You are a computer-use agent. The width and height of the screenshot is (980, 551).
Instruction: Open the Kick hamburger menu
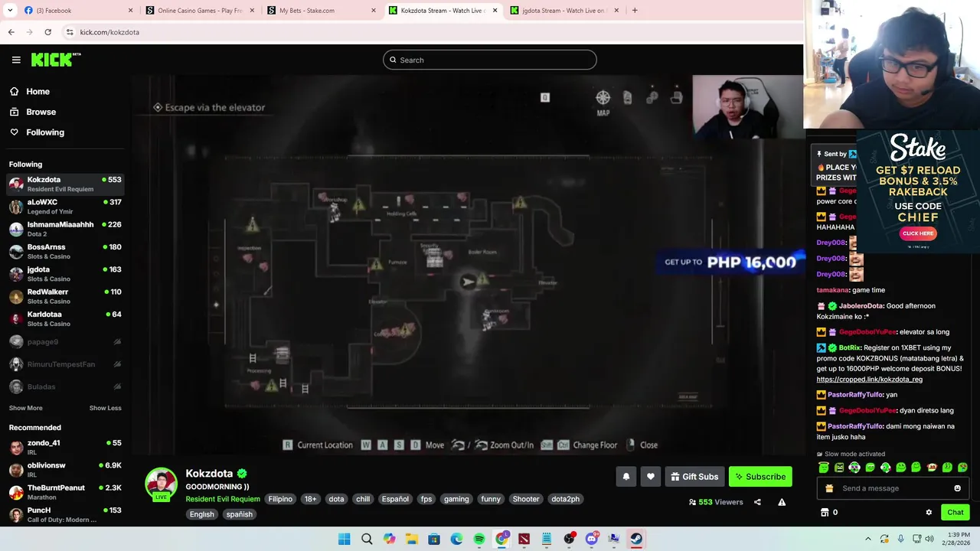16,60
